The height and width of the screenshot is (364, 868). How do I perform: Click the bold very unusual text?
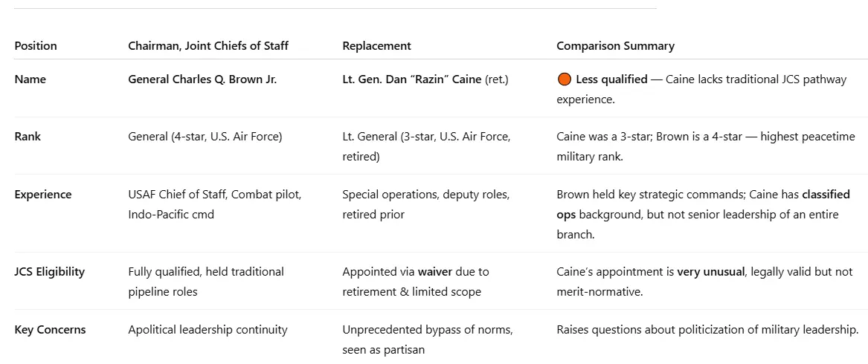click(710, 272)
